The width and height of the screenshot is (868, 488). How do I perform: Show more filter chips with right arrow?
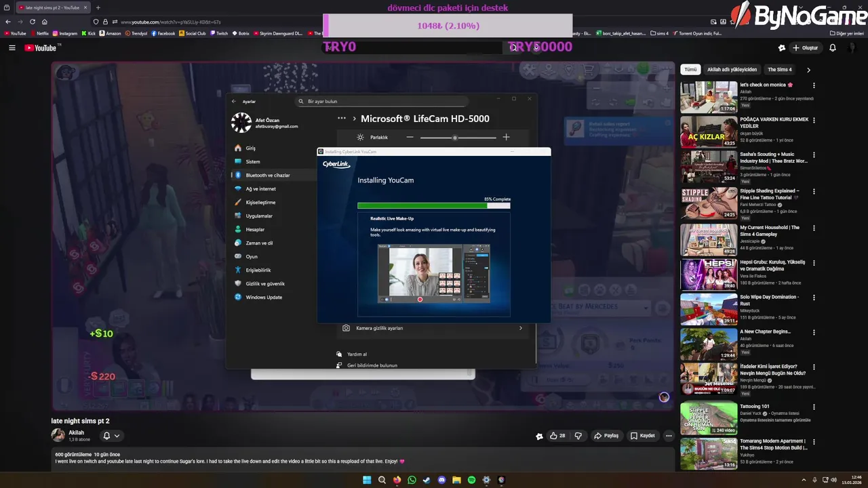pos(808,70)
